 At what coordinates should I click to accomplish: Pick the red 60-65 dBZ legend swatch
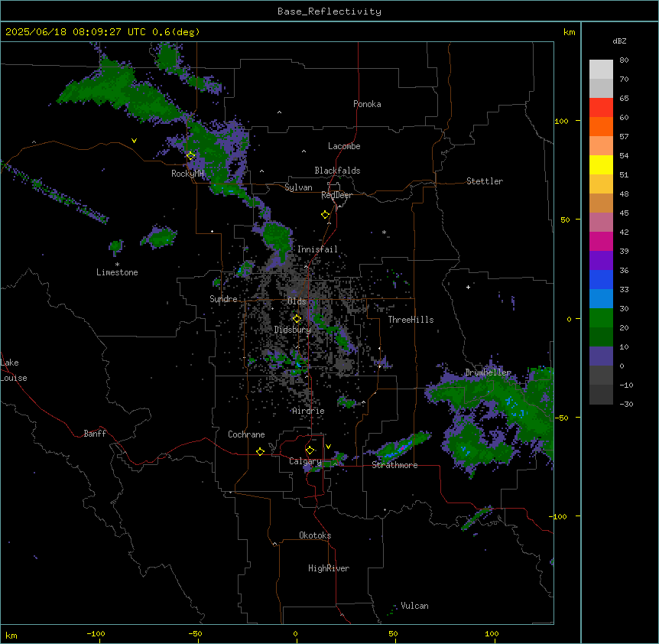(601, 108)
